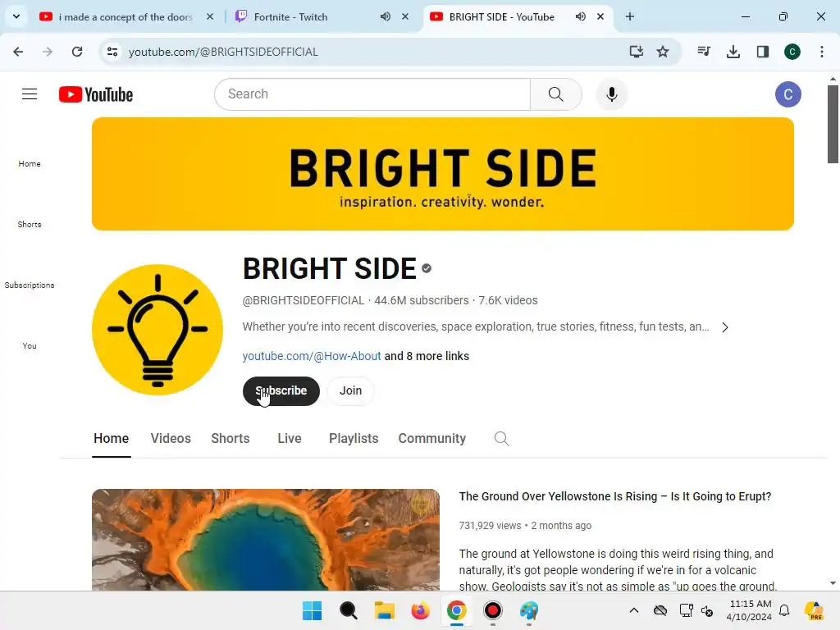Viewport: 840px width, 630px height.
Task: Bookmark this page with the star icon
Action: coord(663,52)
